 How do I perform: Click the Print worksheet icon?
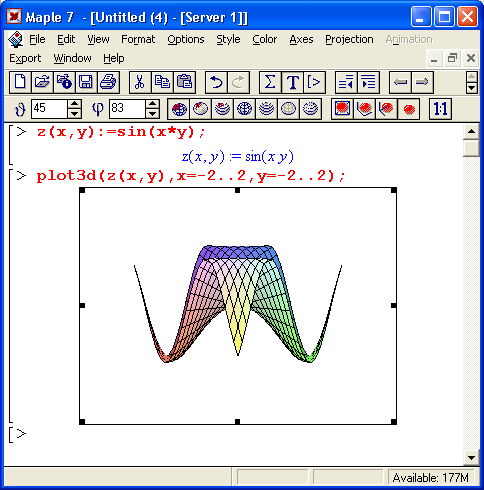tap(108, 82)
